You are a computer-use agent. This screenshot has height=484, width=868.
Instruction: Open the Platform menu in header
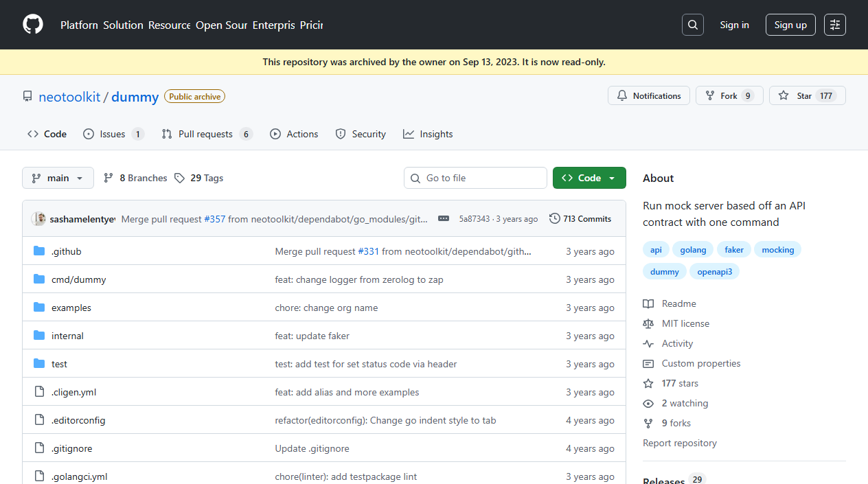click(x=79, y=25)
